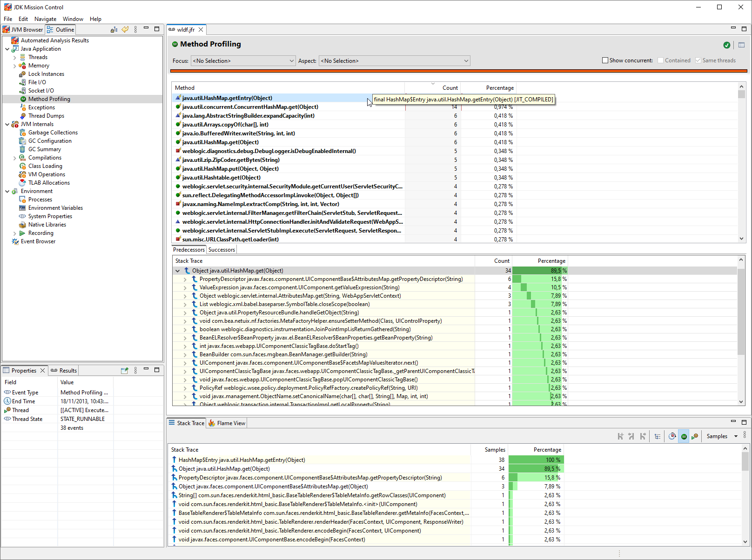Click the gear with play arrow optimization icon
The height and width of the screenshot is (560, 752).
695,436
